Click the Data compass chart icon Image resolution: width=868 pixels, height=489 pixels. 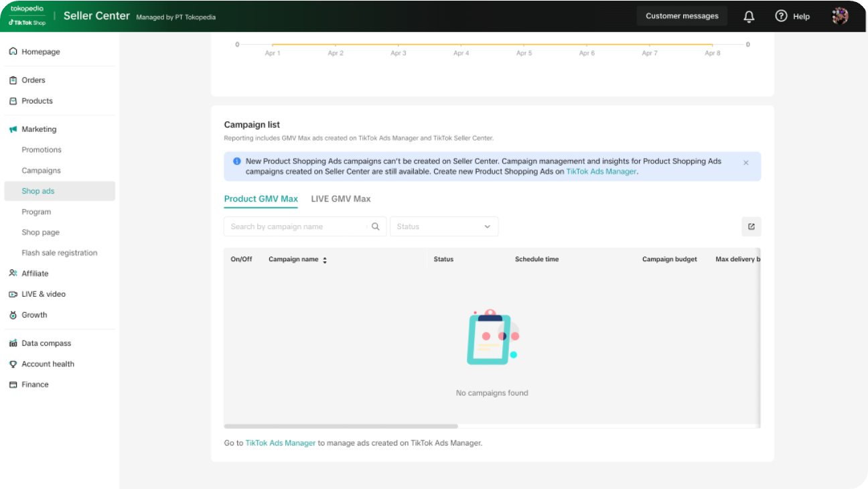13,343
